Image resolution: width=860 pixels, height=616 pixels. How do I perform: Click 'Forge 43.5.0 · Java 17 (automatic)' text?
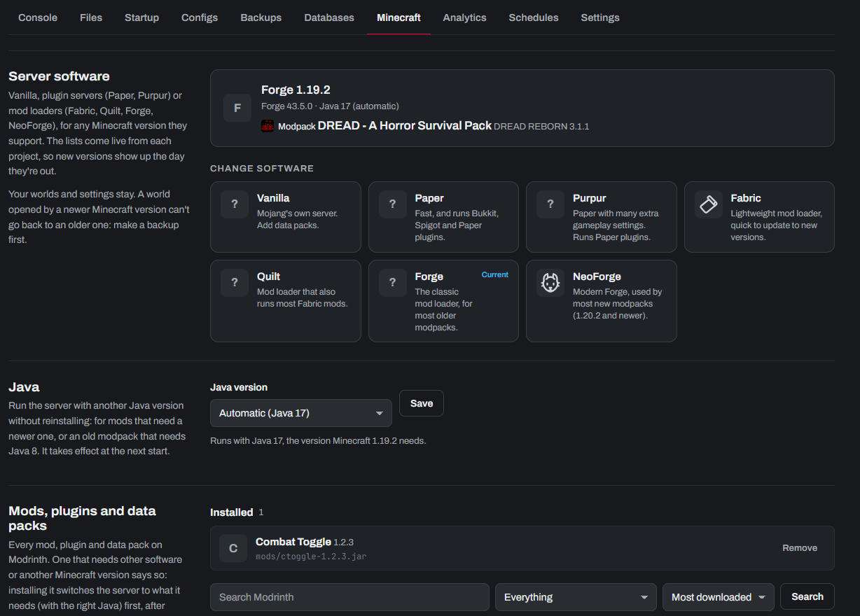[x=330, y=106]
